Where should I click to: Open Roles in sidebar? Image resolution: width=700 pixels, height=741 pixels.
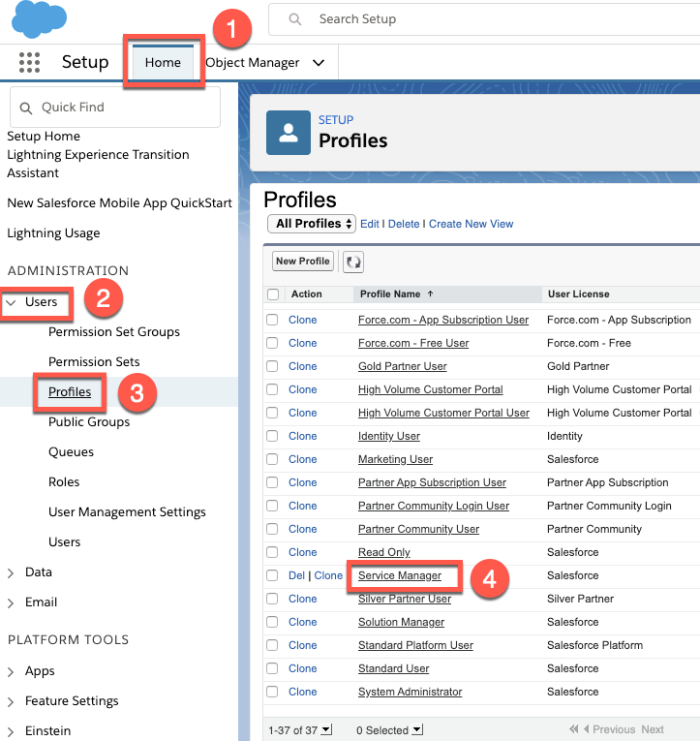[64, 482]
